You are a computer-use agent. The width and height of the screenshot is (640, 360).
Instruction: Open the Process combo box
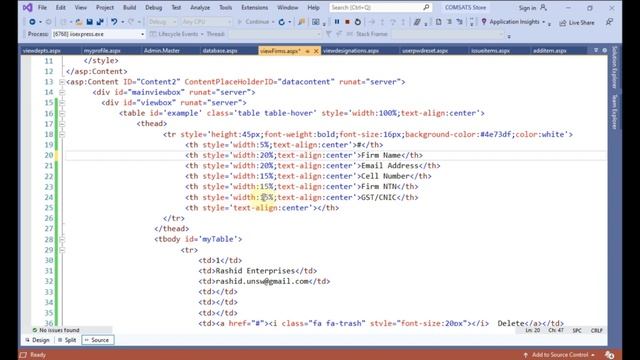point(98,34)
